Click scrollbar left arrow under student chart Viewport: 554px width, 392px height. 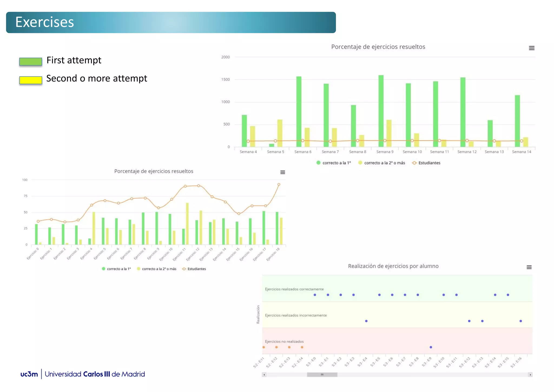click(264, 375)
